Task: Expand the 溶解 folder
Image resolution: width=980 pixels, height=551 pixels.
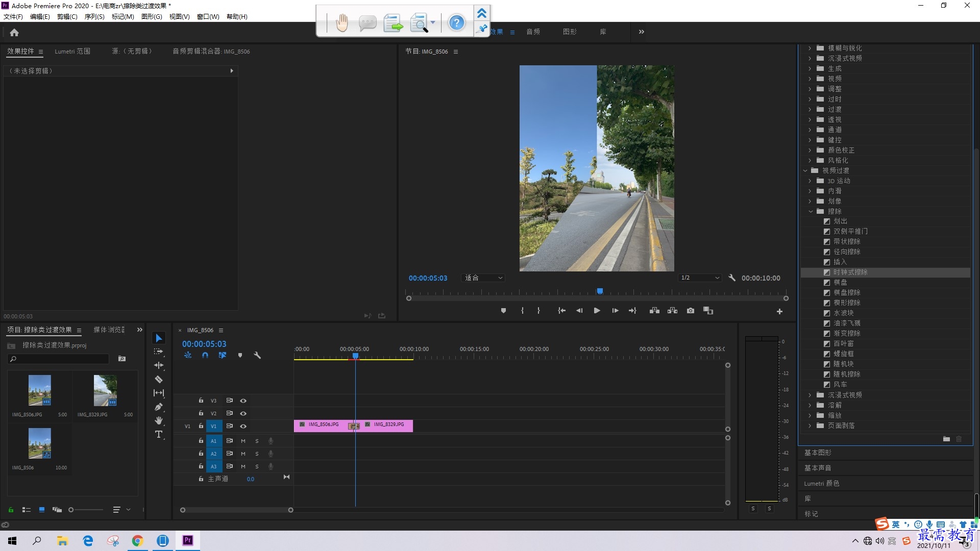Action: click(810, 406)
